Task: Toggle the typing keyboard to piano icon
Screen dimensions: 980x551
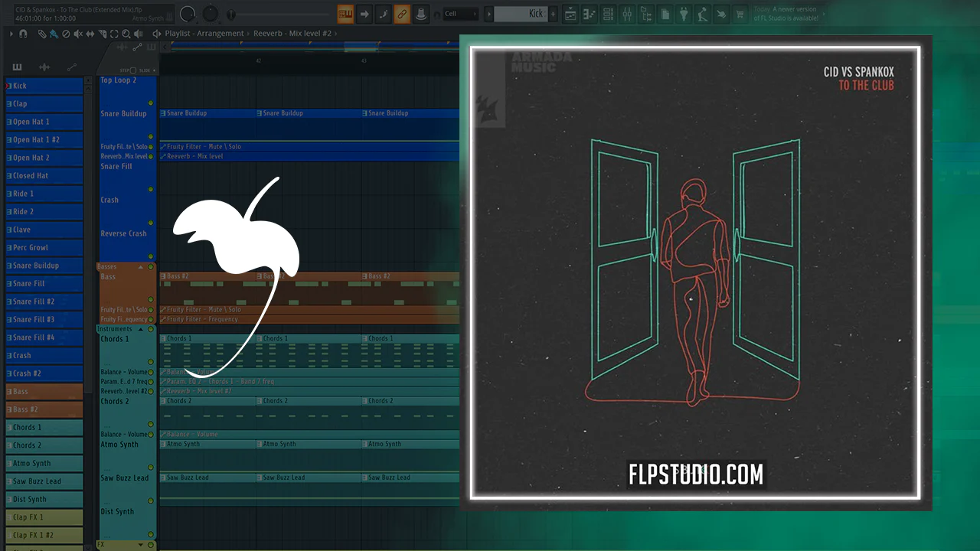Action: (x=345, y=14)
